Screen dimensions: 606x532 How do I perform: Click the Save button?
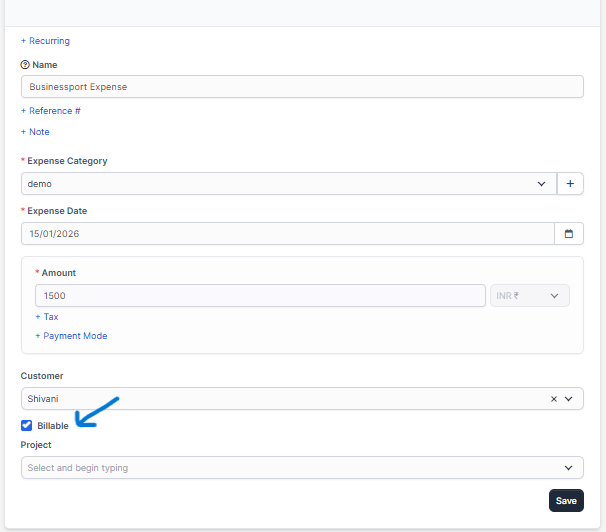566,501
